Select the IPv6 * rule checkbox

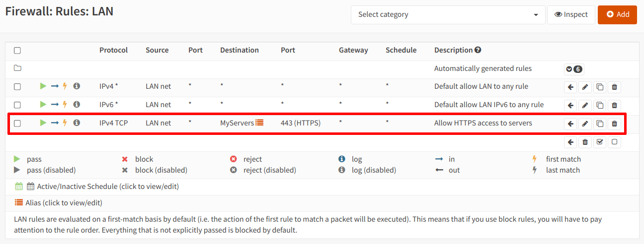pyautogui.click(x=17, y=105)
